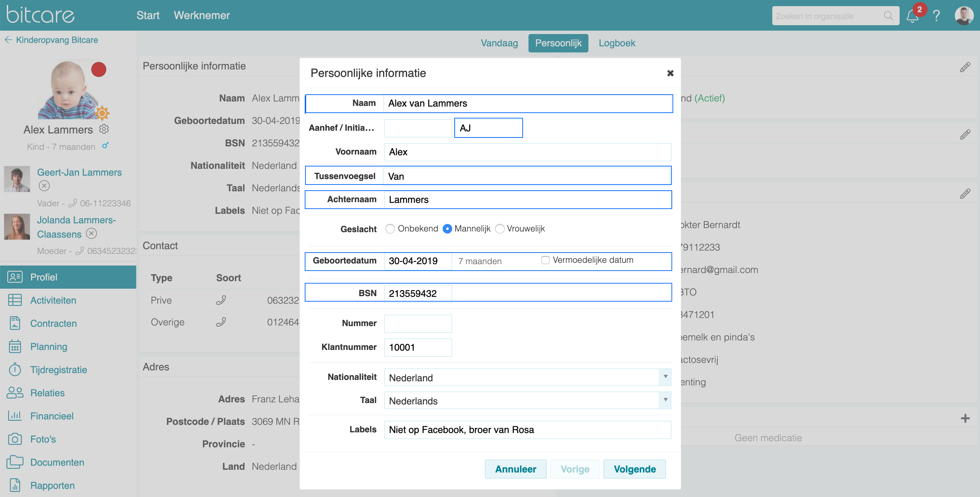Click the BSN input field

click(418, 293)
